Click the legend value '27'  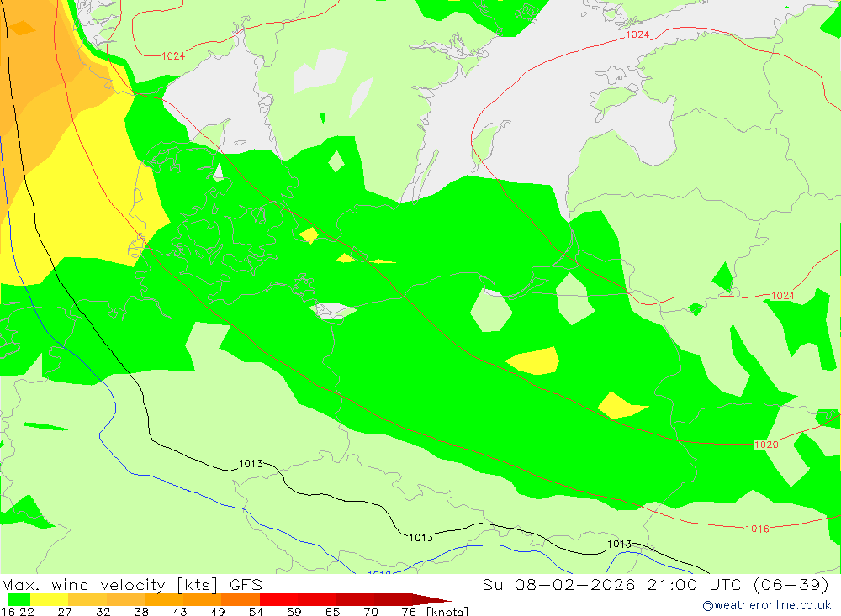click(x=65, y=612)
